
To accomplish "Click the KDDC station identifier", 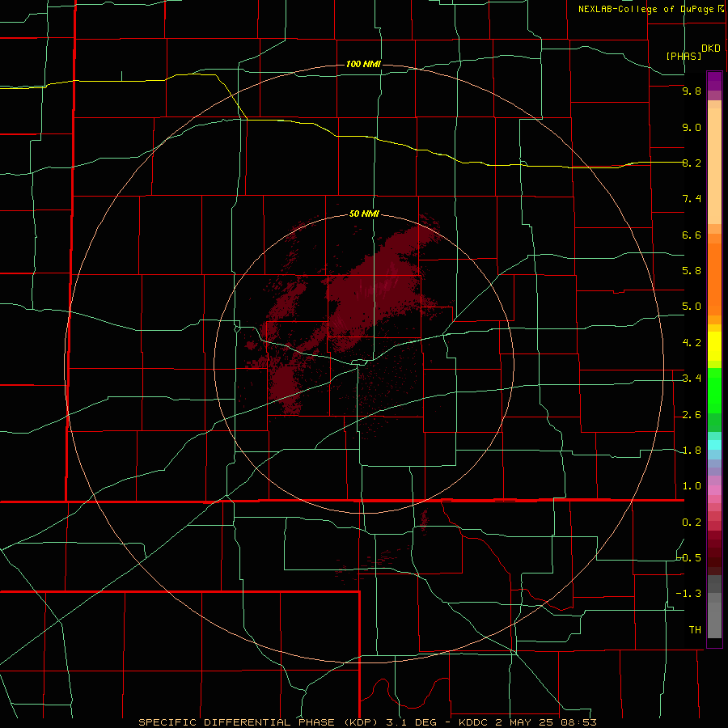I will [x=473, y=722].
